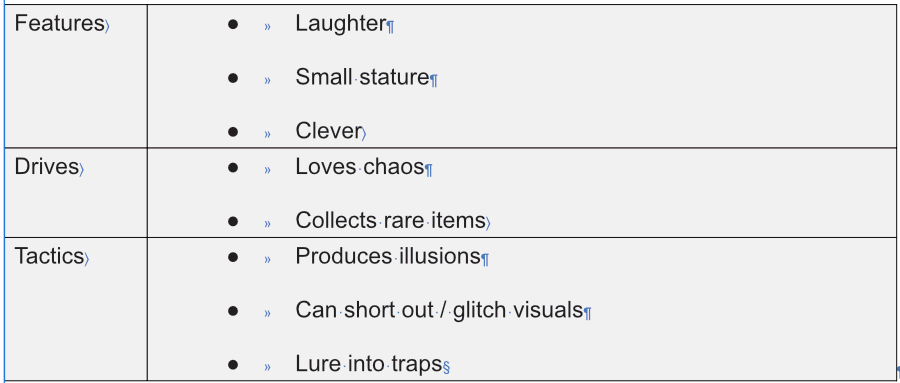The height and width of the screenshot is (383, 900).
Task: Click Can short out / glitch visuals text
Action: click(439, 310)
